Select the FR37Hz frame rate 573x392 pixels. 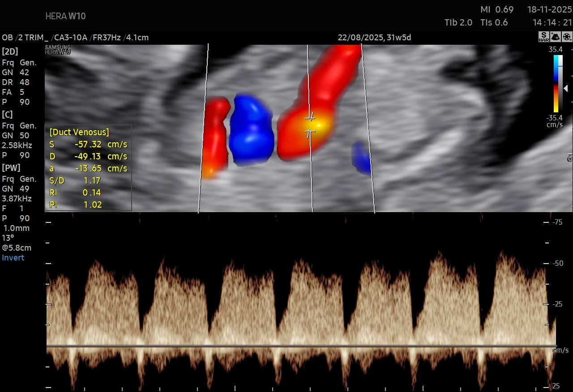point(107,38)
